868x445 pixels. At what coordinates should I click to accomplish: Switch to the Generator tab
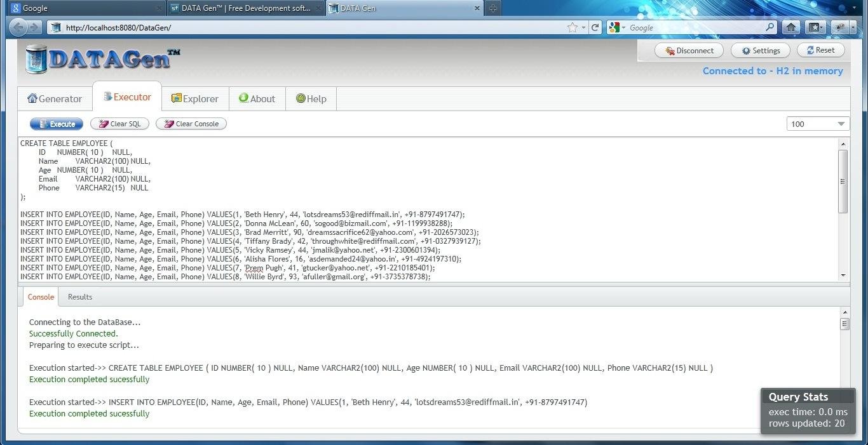tap(55, 98)
